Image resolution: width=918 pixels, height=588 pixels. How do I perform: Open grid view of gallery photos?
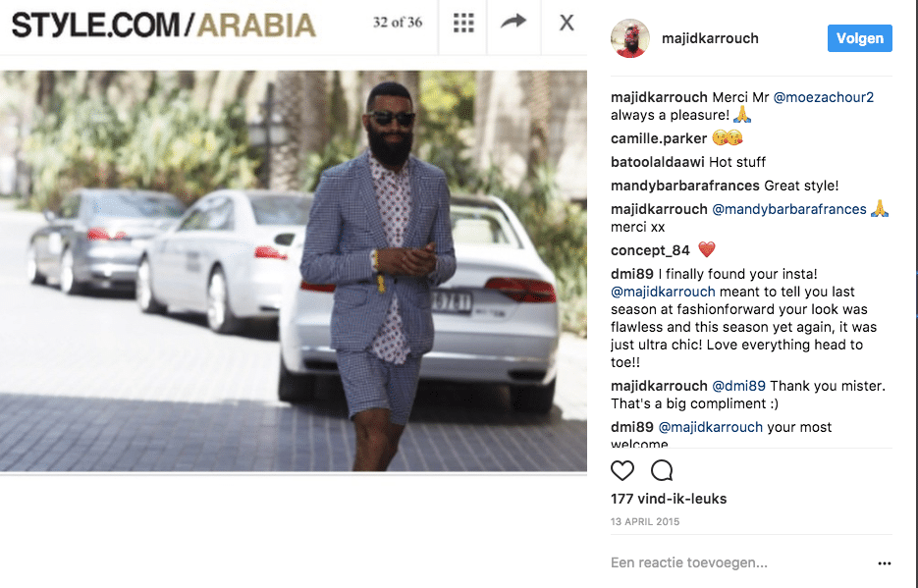(x=463, y=23)
